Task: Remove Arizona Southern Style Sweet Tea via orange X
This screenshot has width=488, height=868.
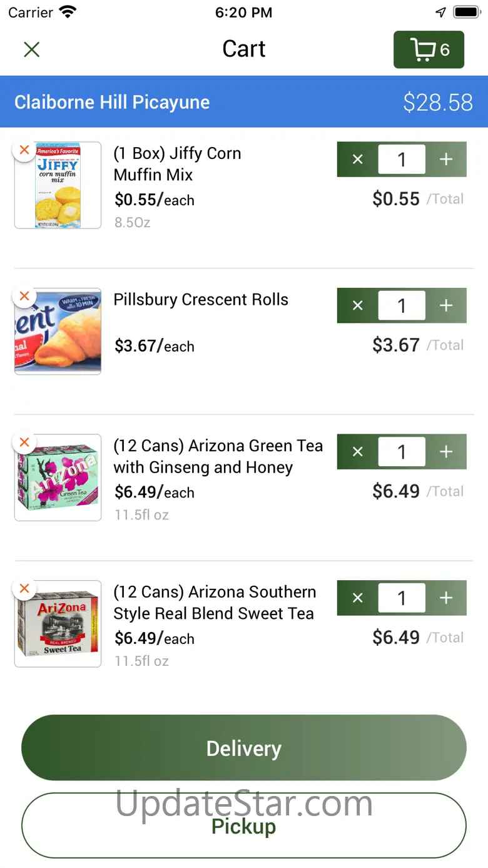Action: coord(24,588)
